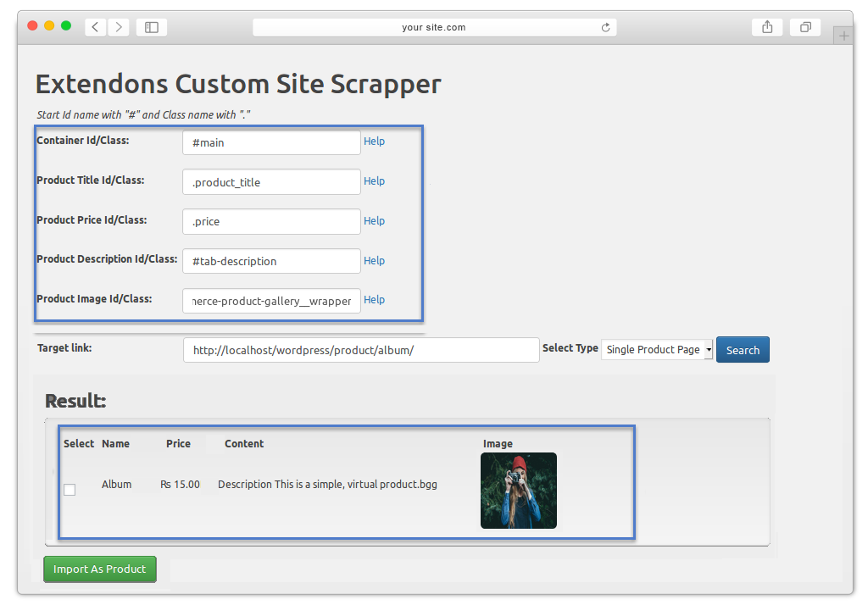Click the description text 'simple, virtual product.bgg'
Viewport: 868px width, 605px height.
coord(375,485)
